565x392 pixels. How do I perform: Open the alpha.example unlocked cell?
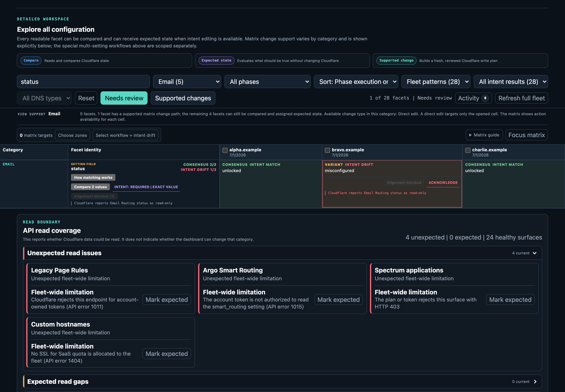click(x=271, y=184)
